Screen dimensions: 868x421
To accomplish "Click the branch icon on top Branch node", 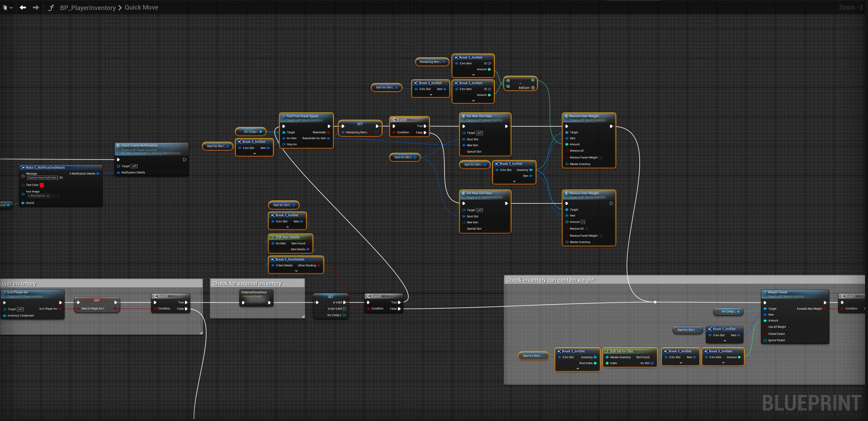I will coord(394,119).
